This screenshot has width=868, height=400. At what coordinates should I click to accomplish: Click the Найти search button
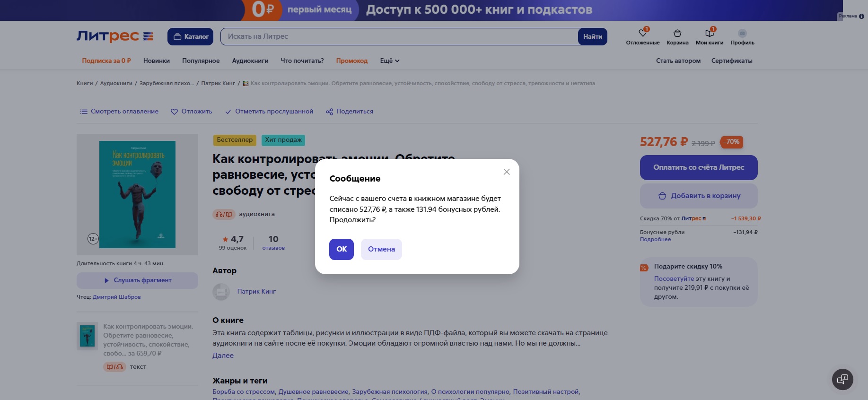coord(593,36)
